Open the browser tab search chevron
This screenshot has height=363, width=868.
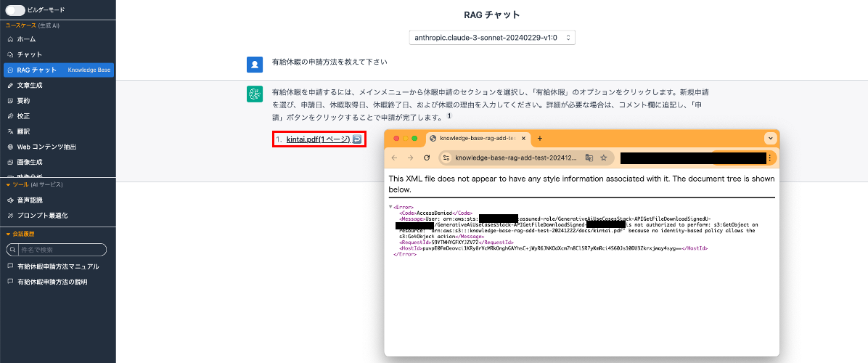tap(770, 139)
